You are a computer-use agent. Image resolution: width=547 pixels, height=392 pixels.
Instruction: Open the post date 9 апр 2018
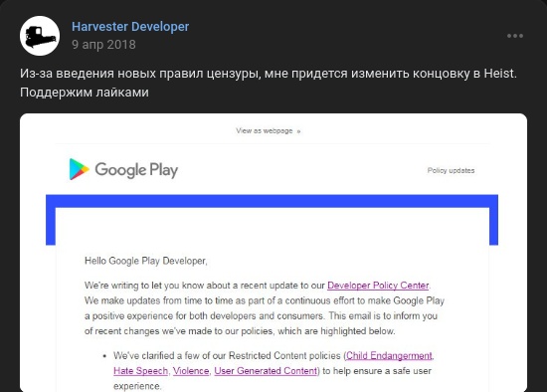click(x=103, y=45)
